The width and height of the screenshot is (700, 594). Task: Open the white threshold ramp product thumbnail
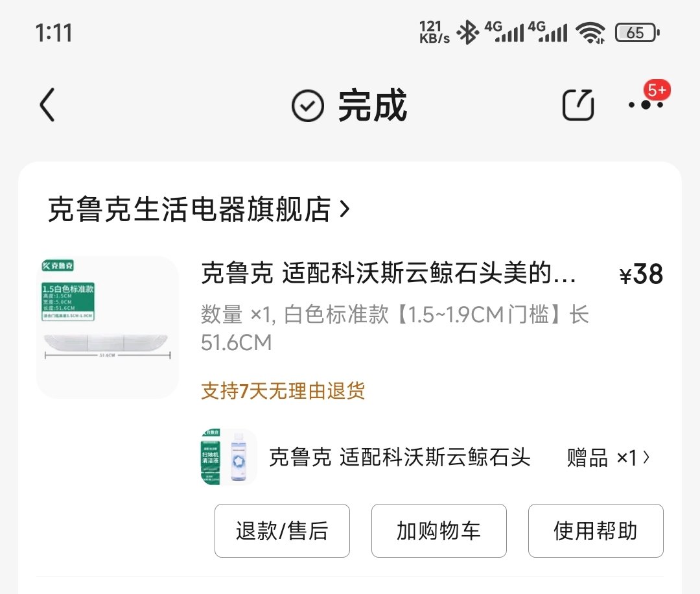click(x=108, y=327)
